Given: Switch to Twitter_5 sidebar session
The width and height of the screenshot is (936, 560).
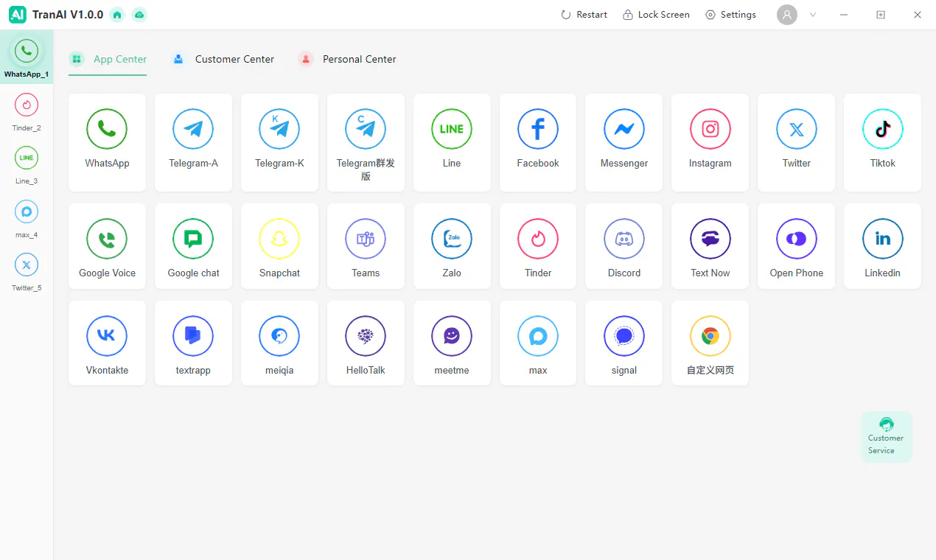Looking at the screenshot, I should (x=27, y=271).
